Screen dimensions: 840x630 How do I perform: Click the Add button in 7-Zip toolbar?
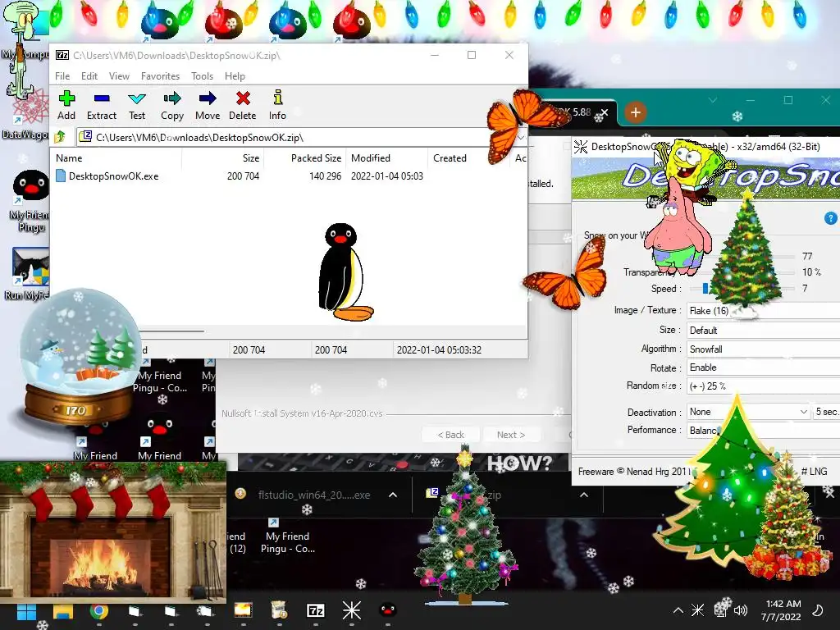click(66, 105)
